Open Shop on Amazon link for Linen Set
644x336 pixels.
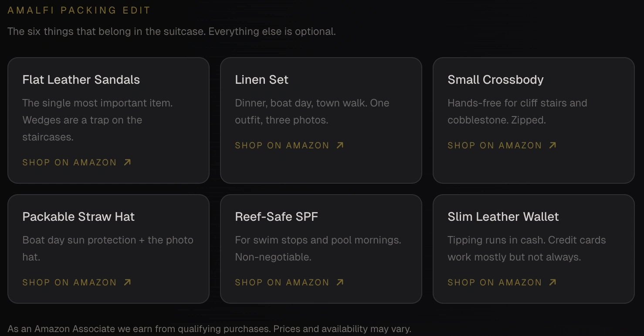pos(282,145)
